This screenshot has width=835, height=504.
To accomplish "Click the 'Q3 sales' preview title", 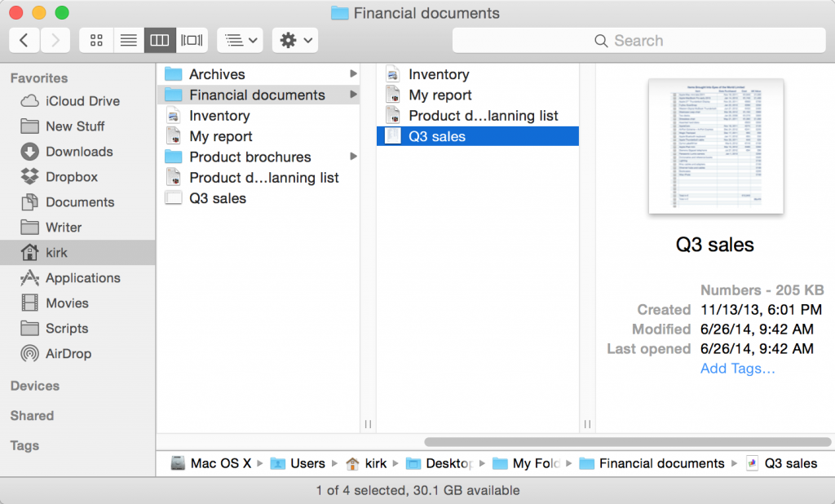I will [714, 245].
